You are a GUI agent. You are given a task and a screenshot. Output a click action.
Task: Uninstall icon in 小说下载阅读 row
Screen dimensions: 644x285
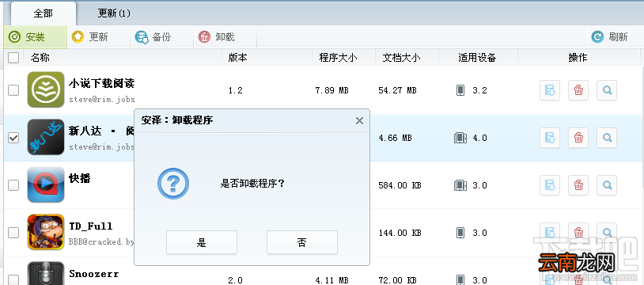578,90
